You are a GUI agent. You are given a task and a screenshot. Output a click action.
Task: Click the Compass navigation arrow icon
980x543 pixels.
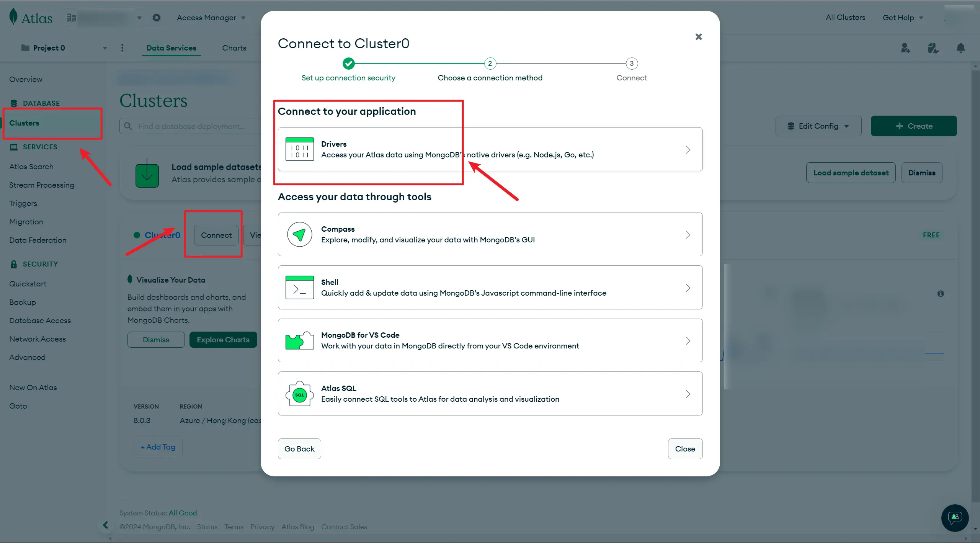[299, 234]
